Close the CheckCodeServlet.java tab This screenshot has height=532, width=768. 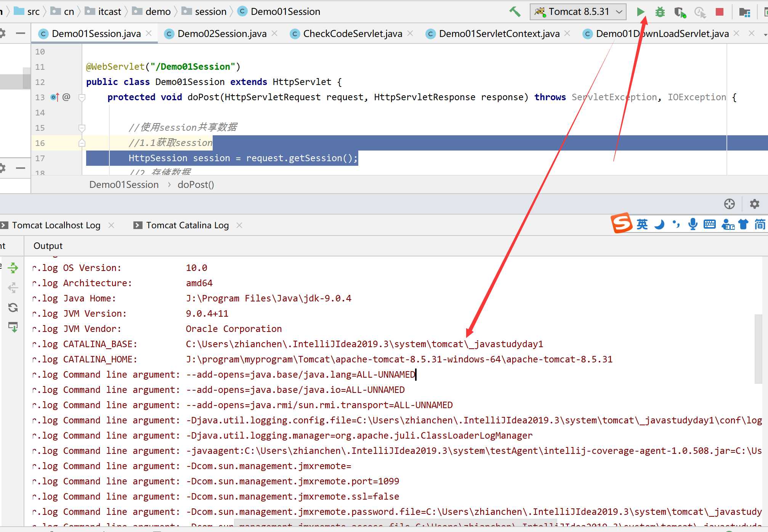point(410,34)
